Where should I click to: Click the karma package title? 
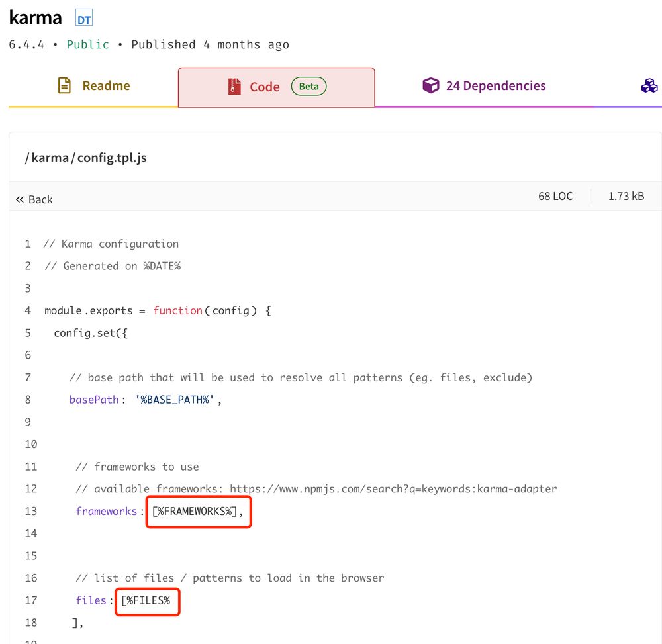coord(36,18)
